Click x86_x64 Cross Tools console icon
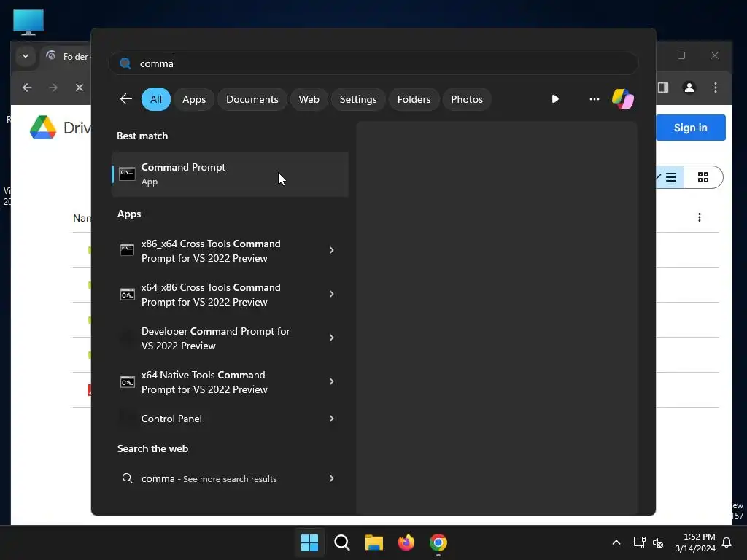Viewport: 747px width, 560px height. pyautogui.click(x=127, y=250)
